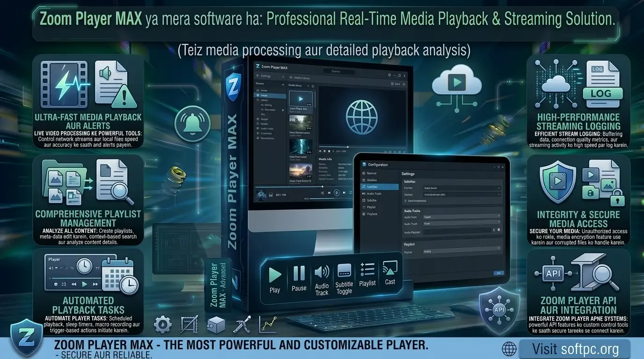The width and height of the screenshot is (644, 359).
Task: Open the line chart icon
Action: tap(269, 323)
